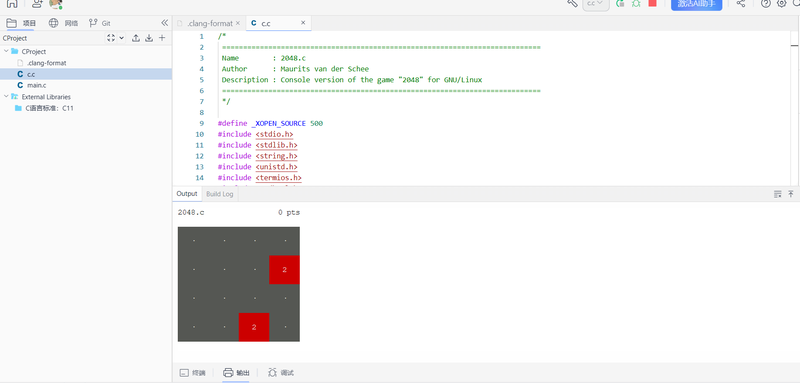
Task: Click the <termios.h> include link
Action: click(279, 178)
